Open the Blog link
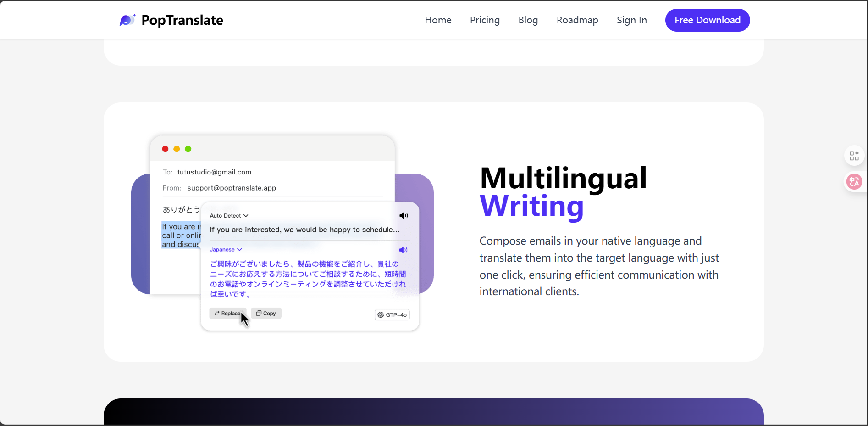868x426 pixels. pos(528,20)
